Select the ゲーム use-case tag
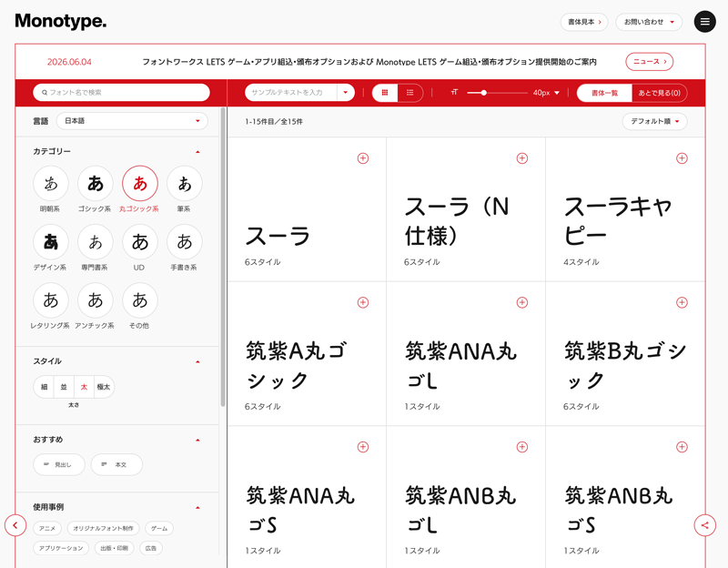728x568 pixels. (159, 528)
